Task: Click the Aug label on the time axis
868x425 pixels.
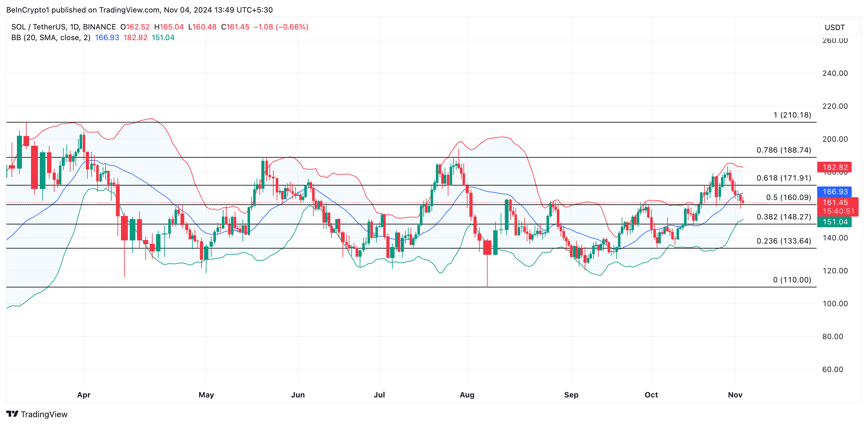Action: (467, 395)
